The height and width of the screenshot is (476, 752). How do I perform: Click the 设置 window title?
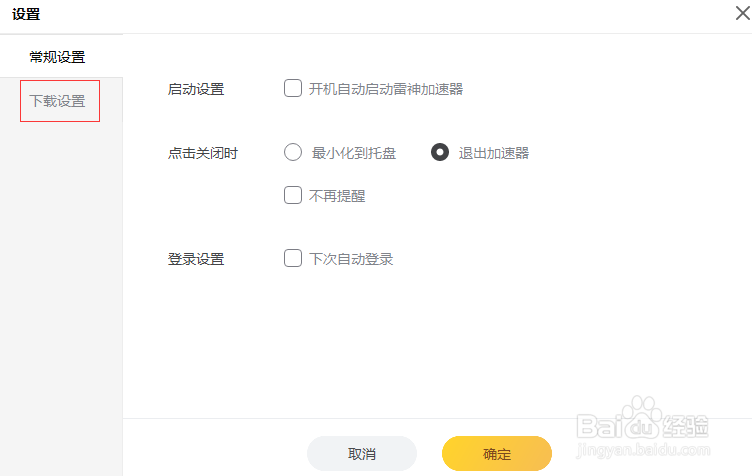[x=26, y=14]
